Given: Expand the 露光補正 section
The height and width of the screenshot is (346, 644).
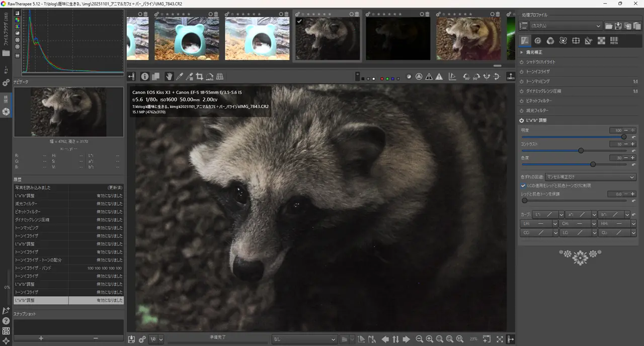Looking at the screenshot, I should pyautogui.click(x=522, y=52).
